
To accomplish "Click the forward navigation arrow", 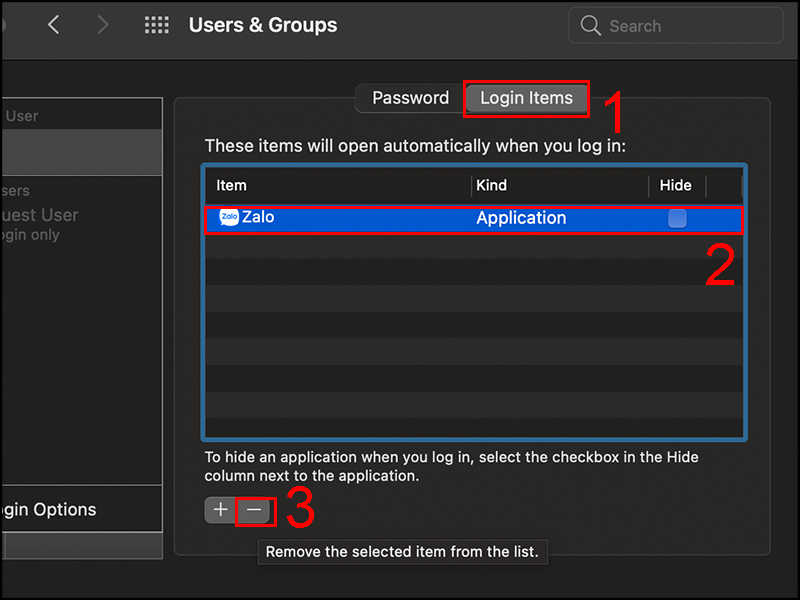I will (102, 25).
